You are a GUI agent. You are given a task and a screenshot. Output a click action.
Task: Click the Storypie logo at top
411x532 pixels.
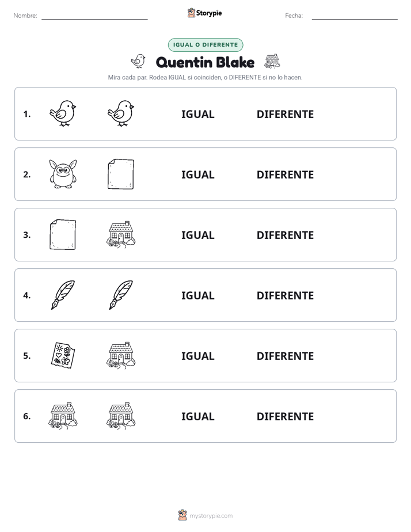[x=204, y=13]
